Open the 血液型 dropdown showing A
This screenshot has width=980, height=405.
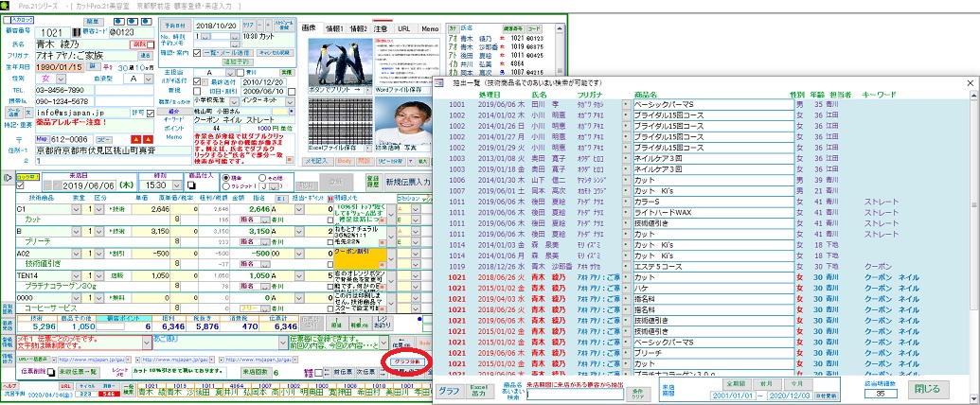click(x=148, y=79)
